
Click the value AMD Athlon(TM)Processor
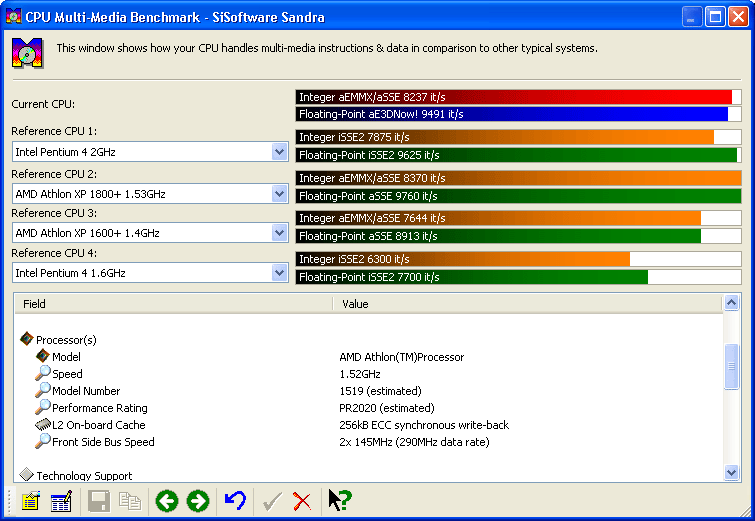402,357
